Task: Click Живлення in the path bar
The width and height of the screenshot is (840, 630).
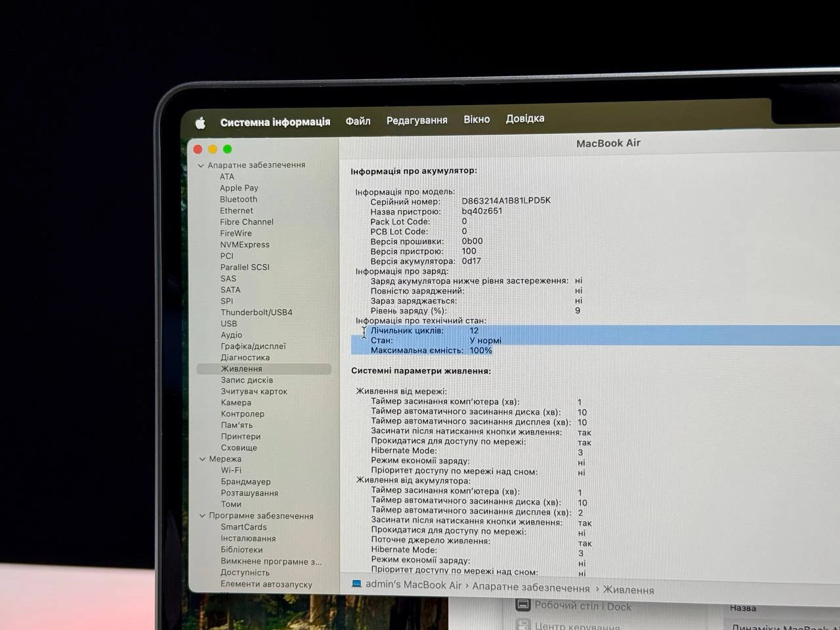Action: [x=628, y=590]
